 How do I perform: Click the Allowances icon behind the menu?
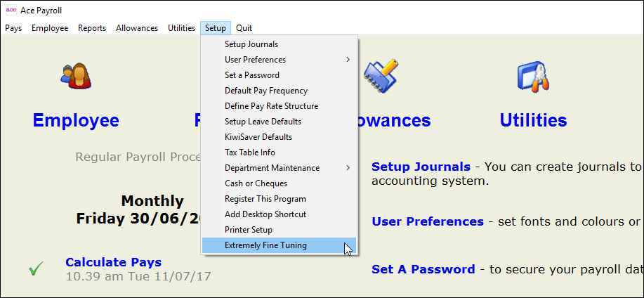click(x=381, y=75)
